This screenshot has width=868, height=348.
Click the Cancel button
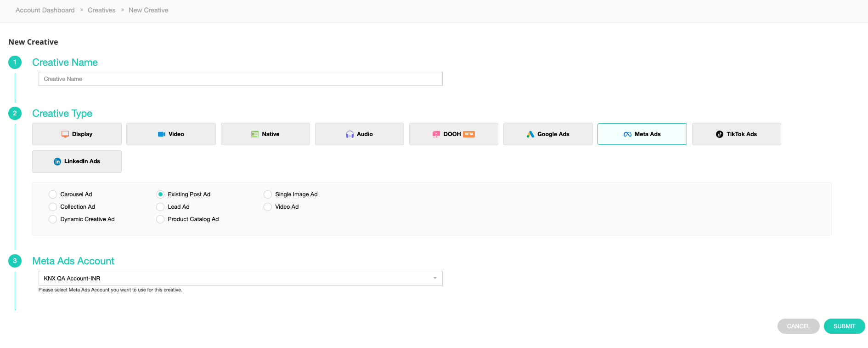798,326
